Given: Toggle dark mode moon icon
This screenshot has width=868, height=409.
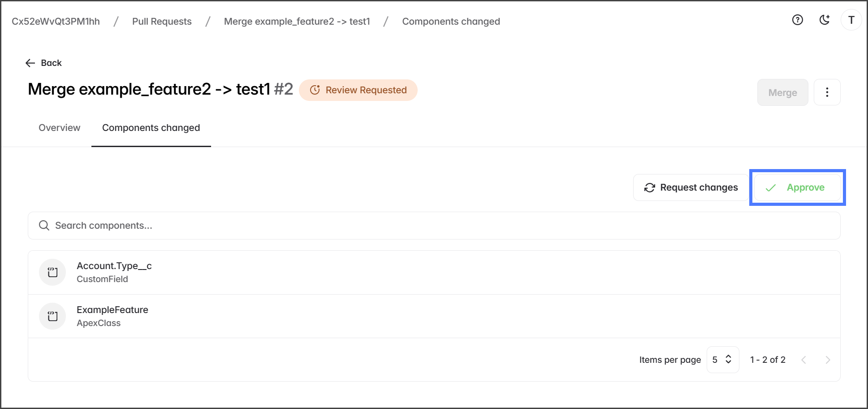Looking at the screenshot, I should (825, 20).
